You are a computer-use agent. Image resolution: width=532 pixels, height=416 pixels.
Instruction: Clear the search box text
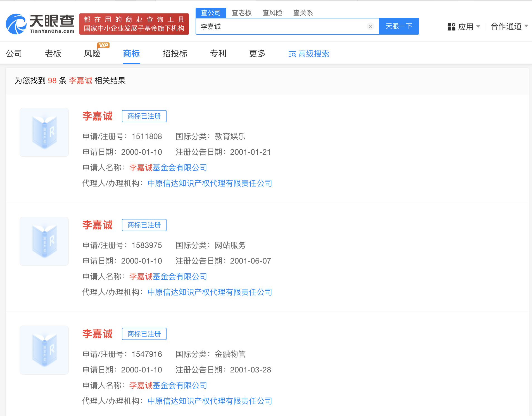tap(370, 26)
